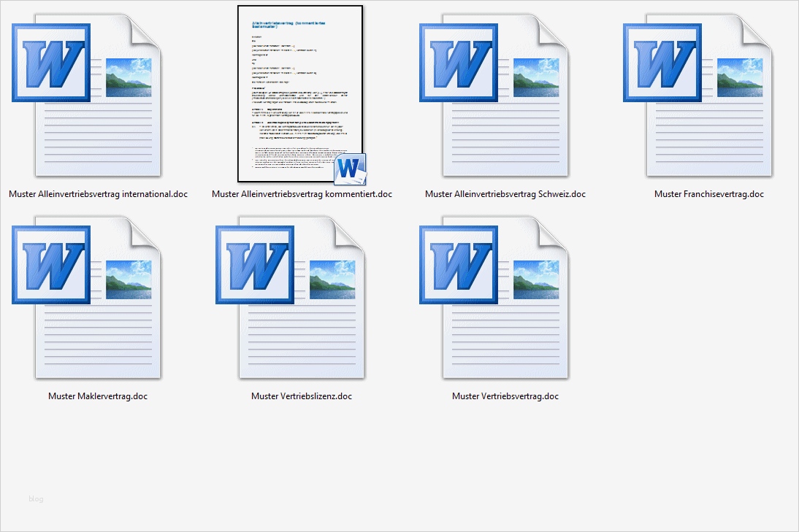
Task: Click the file name 'Muster Alleinvertriebsvertrag Schweiz.doc'
Action: pyautogui.click(x=505, y=194)
